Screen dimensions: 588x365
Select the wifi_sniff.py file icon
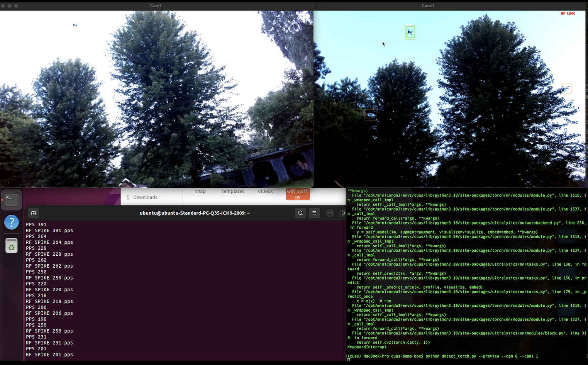[x=297, y=194]
